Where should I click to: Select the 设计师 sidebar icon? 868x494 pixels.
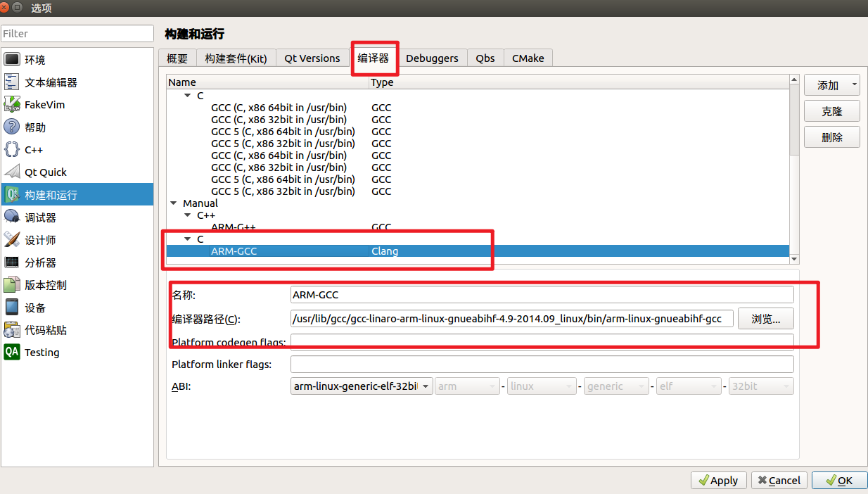[x=13, y=240]
